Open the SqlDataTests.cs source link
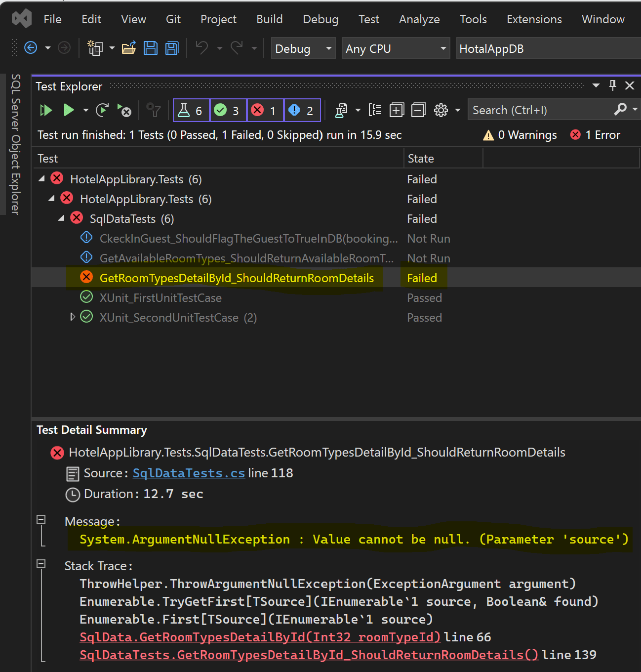The height and width of the screenshot is (672, 641). coord(188,473)
